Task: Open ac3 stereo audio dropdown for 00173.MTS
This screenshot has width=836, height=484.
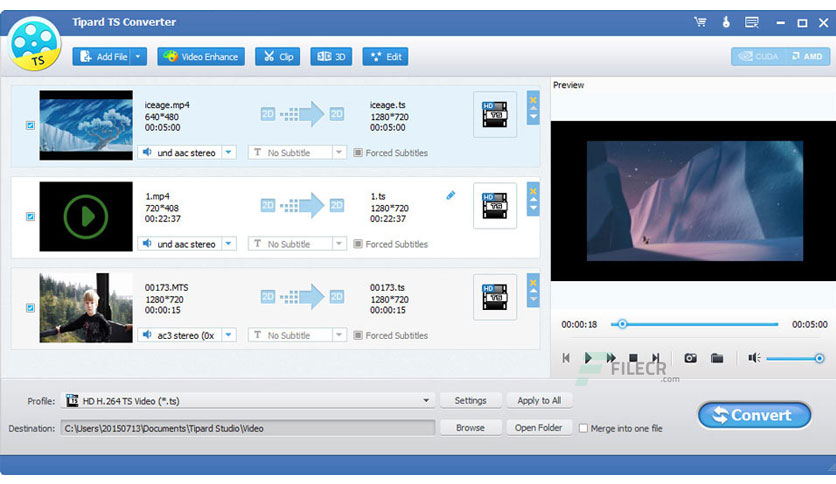Action: click(x=229, y=335)
